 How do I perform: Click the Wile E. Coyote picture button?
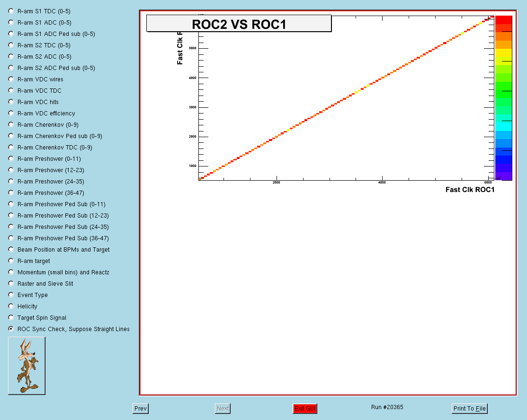(x=27, y=366)
